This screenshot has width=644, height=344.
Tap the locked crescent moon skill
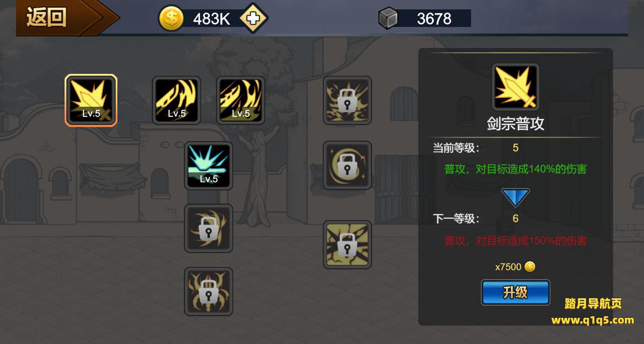(x=347, y=165)
